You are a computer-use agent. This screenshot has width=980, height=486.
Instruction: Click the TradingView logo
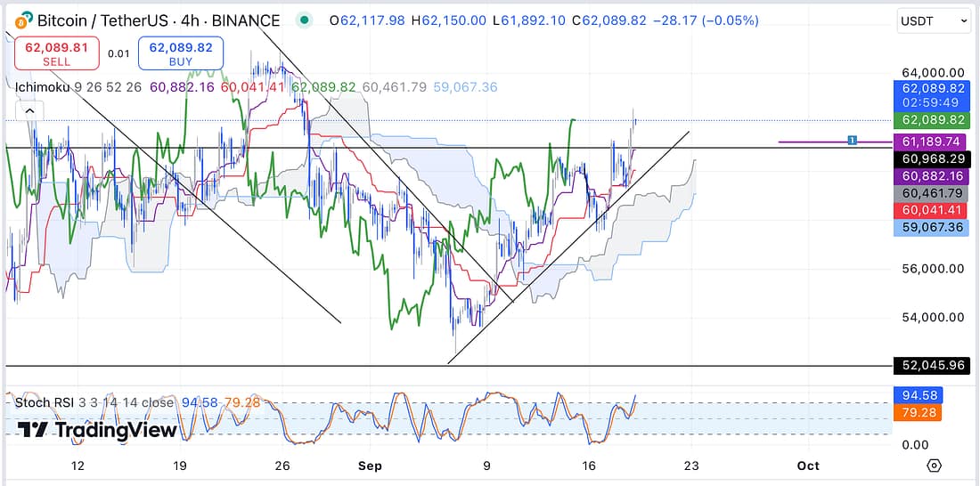tap(98, 430)
